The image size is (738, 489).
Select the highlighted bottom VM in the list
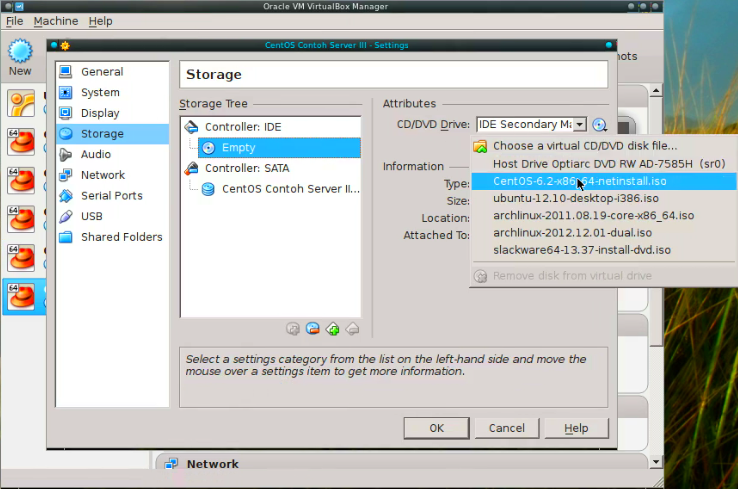click(24, 297)
